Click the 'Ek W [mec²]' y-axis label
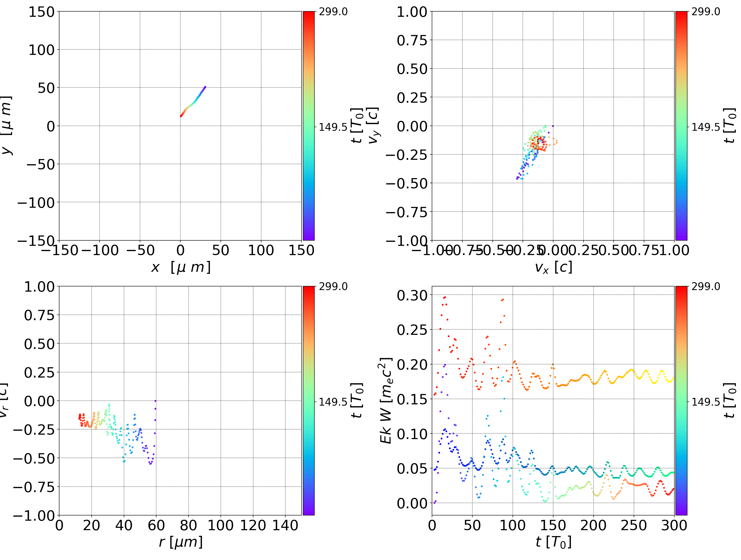The image size is (741, 560). (386, 400)
